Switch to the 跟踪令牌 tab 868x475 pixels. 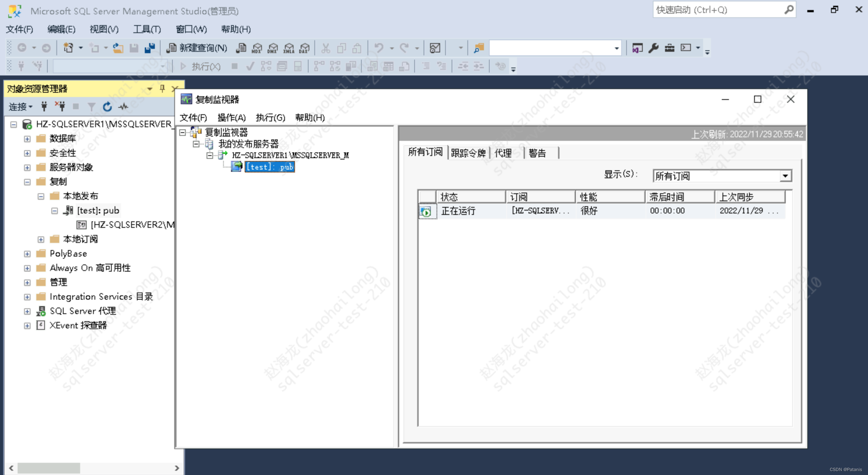tap(468, 153)
